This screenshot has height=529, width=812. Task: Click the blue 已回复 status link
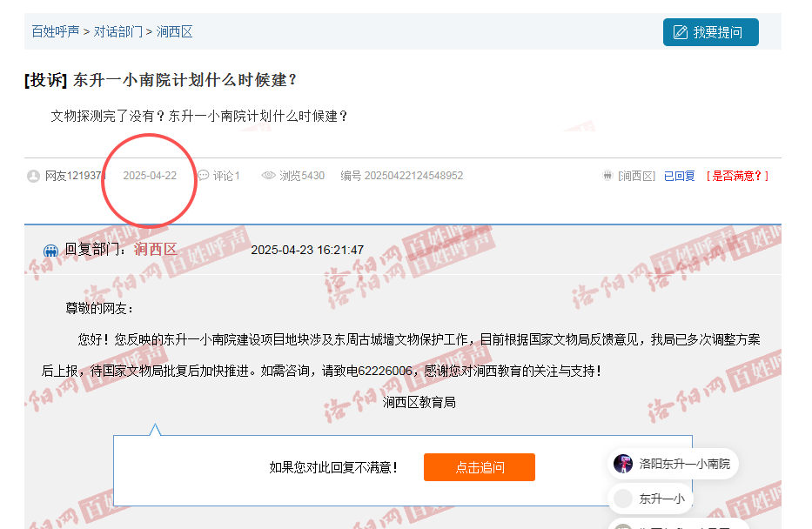(679, 176)
